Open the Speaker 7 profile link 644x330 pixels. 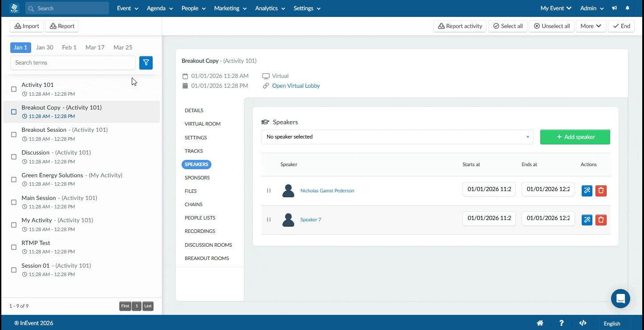[x=311, y=220]
